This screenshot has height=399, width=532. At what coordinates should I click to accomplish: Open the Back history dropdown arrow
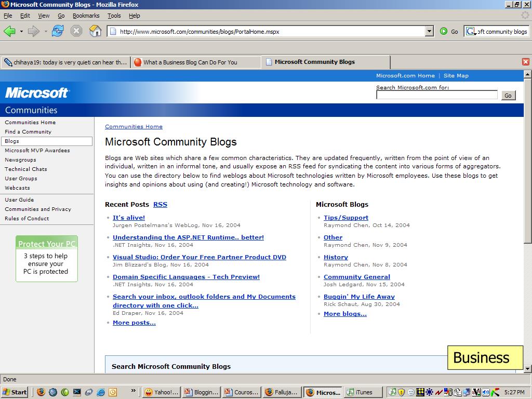(21, 32)
